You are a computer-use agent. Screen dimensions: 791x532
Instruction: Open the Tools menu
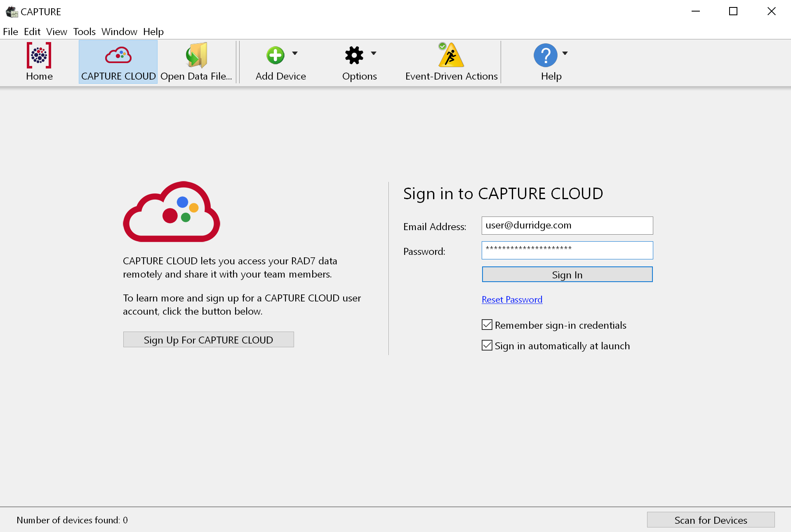(84, 32)
